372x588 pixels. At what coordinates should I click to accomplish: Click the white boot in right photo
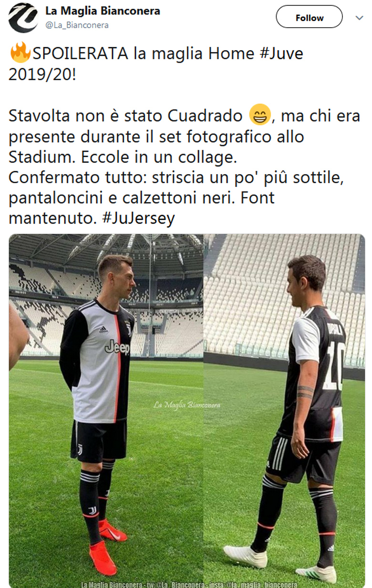tap(246, 557)
